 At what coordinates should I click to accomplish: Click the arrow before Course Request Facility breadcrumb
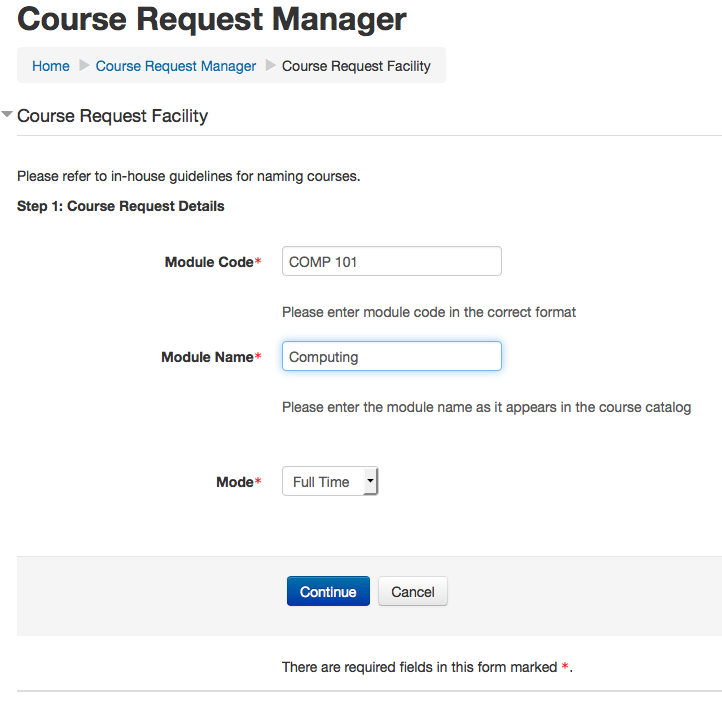(x=270, y=66)
